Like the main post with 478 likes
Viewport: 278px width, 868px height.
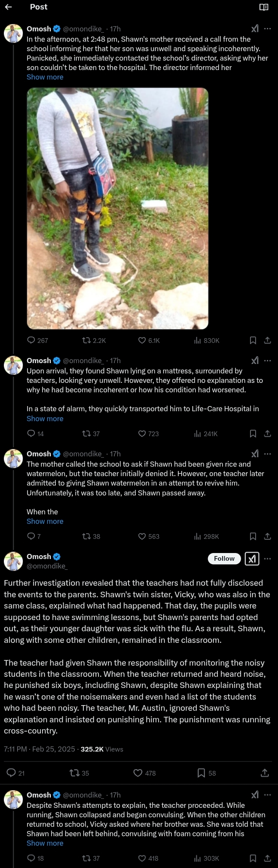138,773
